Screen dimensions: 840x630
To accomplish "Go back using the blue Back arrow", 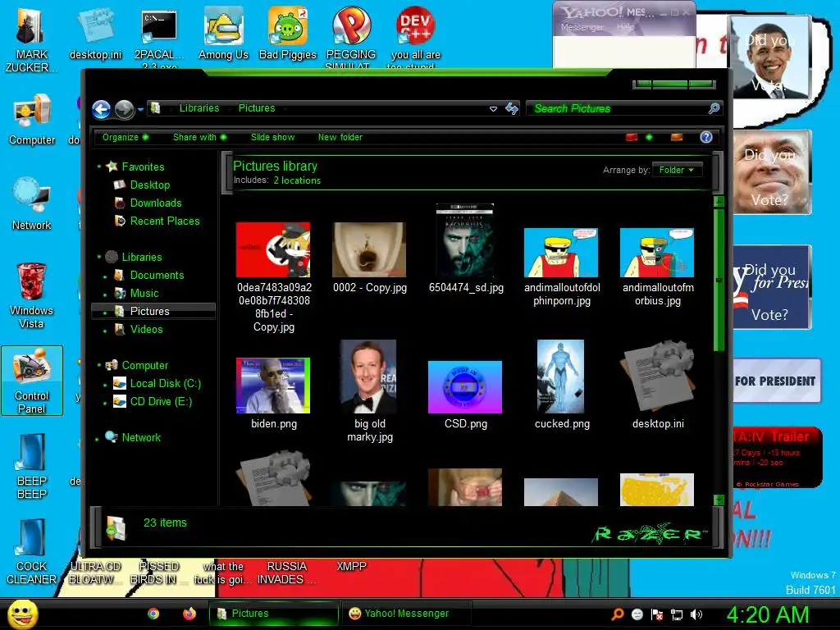I will 101,109.
